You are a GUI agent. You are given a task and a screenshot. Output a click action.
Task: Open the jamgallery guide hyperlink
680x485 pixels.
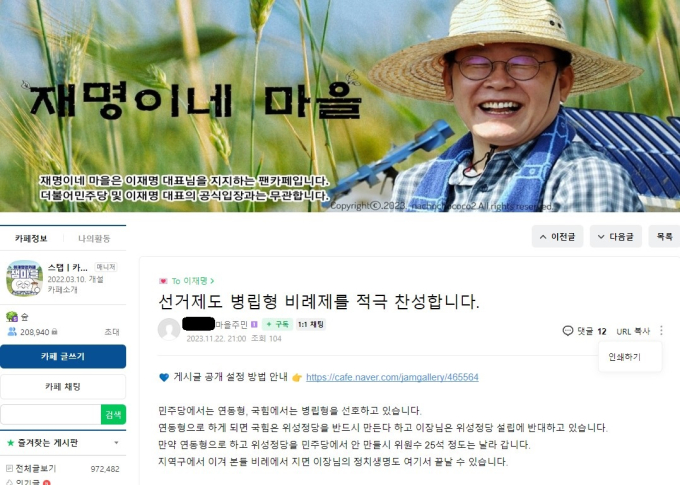pyautogui.click(x=392, y=377)
